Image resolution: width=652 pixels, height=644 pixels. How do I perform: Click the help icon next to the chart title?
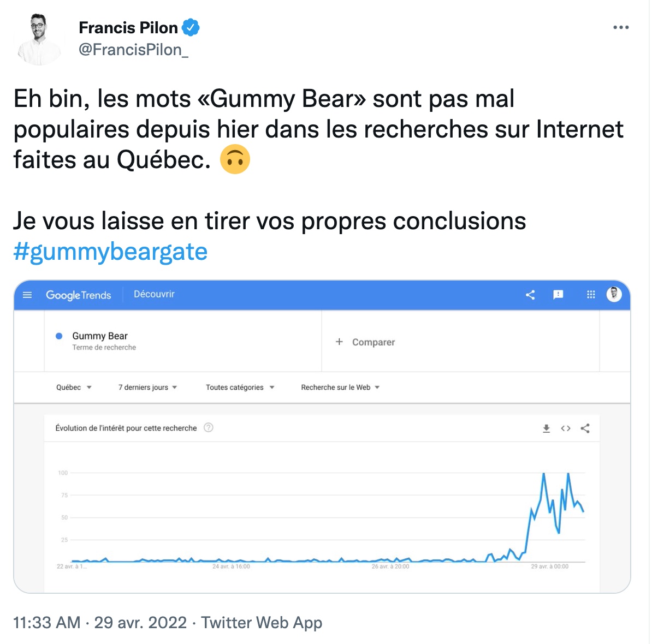[209, 428]
